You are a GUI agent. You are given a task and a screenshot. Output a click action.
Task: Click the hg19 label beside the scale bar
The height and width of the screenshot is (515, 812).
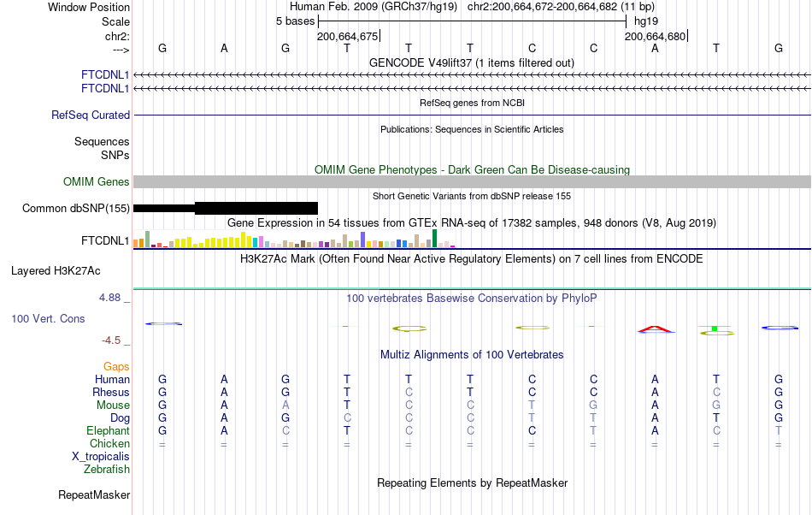646,21
